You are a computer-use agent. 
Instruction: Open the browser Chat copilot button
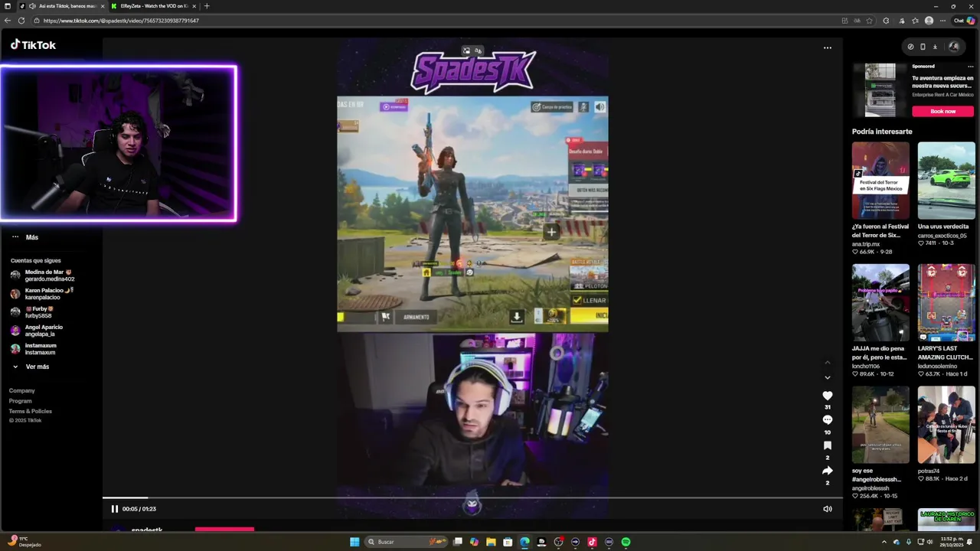[x=963, y=21]
